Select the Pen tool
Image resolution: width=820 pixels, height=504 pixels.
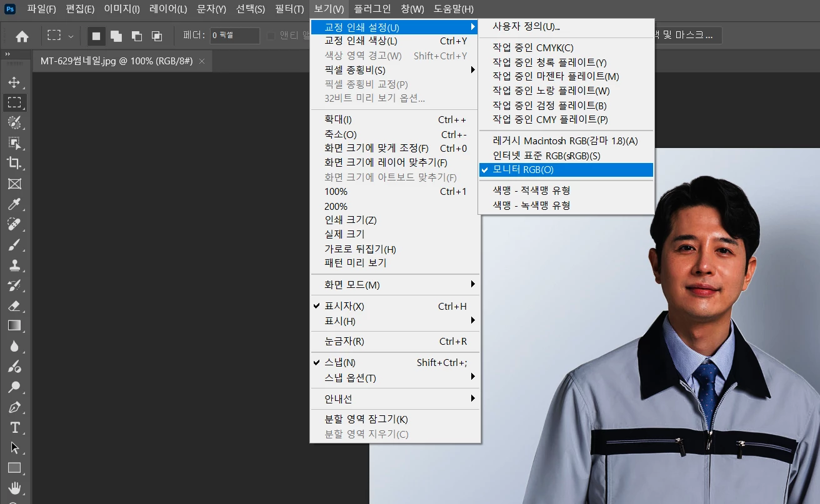click(14, 407)
